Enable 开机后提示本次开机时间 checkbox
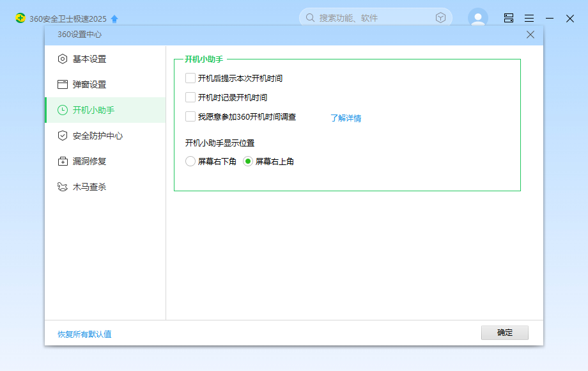The width and height of the screenshot is (588, 371). pos(190,78)
